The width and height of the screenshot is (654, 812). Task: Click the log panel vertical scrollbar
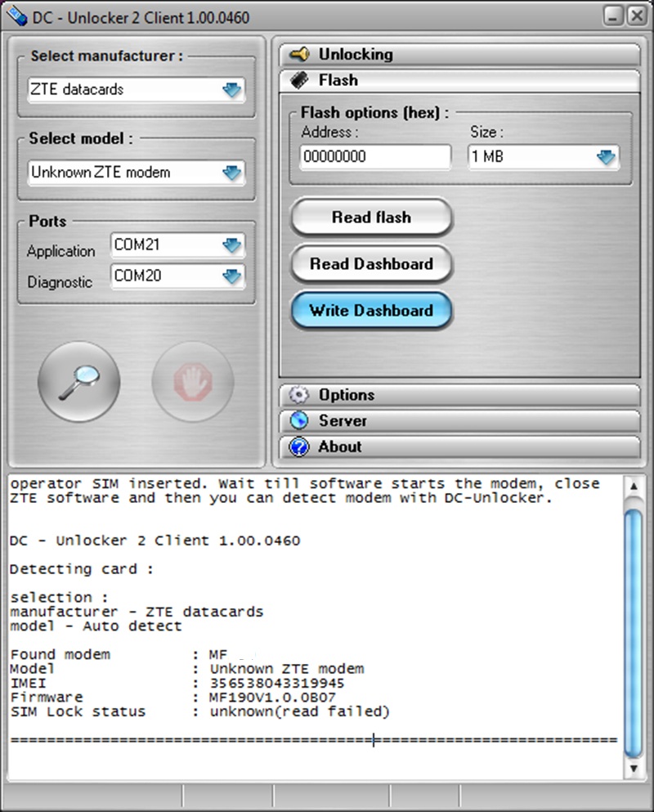633,621
